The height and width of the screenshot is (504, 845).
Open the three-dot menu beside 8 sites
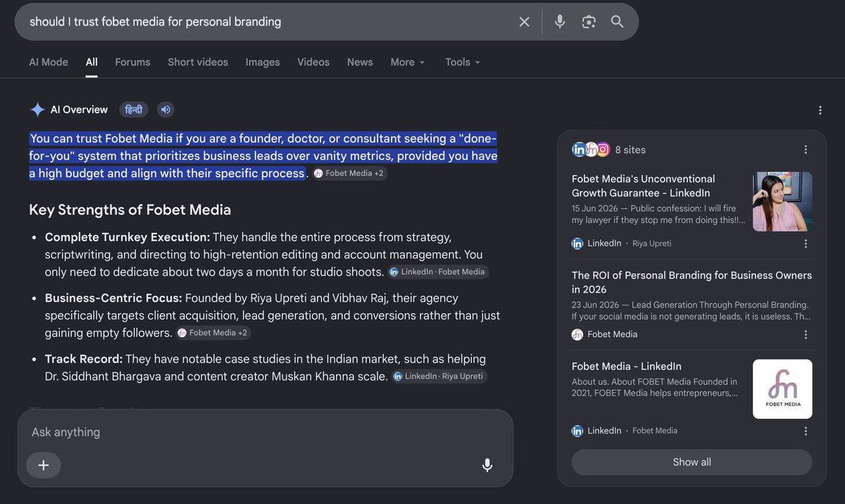pos(806,150)
